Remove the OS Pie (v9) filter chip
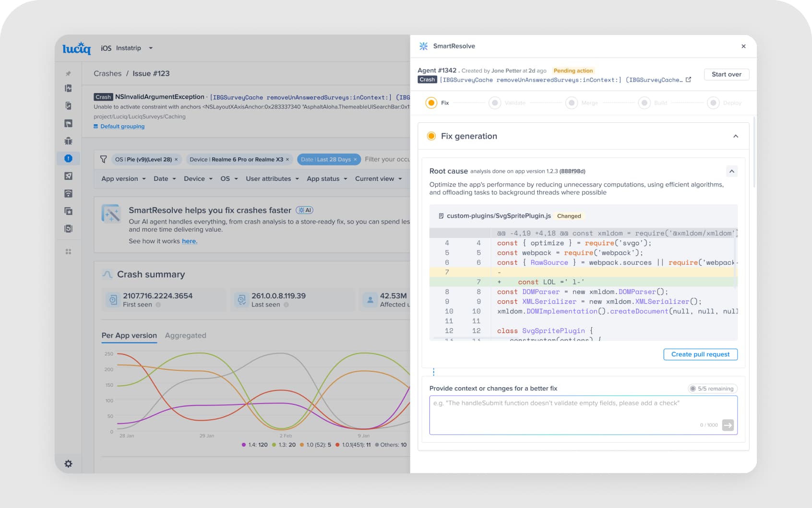 (176, 159)
